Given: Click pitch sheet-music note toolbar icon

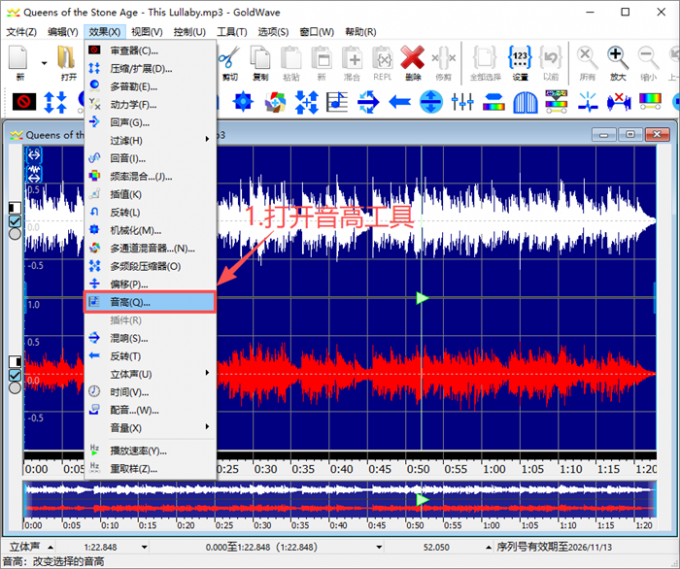Looking at the screenshot, I should tap(337, 102).
